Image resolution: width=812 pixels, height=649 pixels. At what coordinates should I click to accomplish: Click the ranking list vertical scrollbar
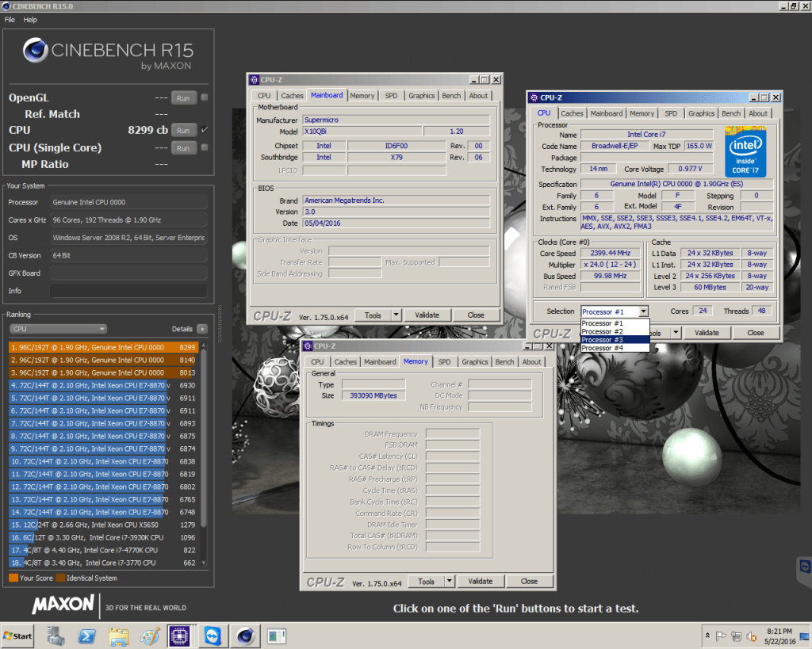click(204, 436)
